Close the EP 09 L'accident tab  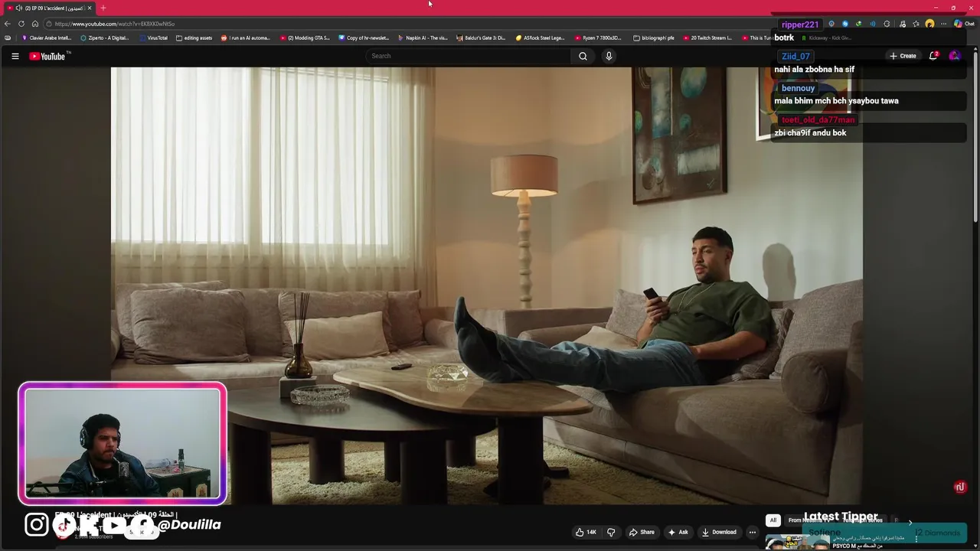(90, 8)
